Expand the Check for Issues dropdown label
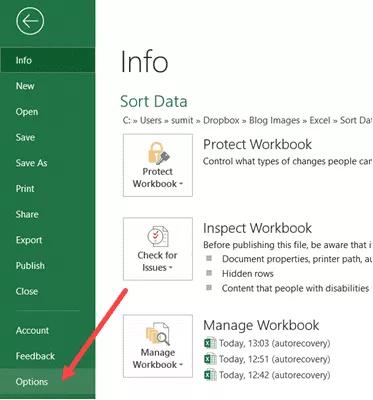This screenshot has height=400, width=373. pos(157,261)
